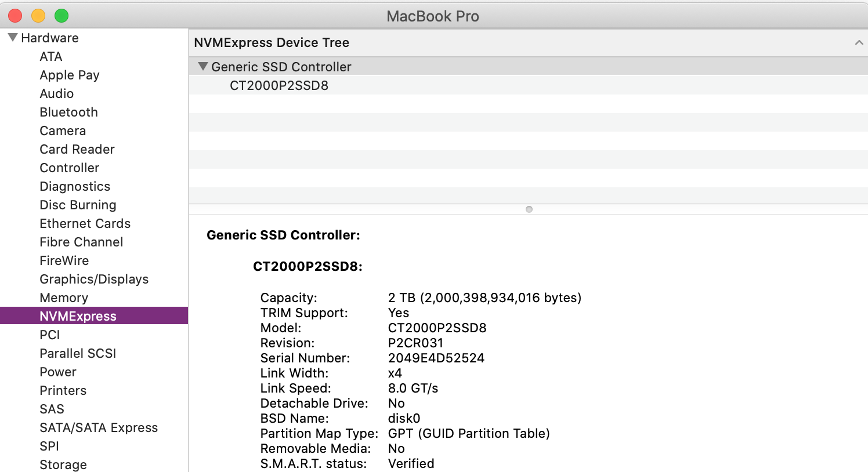Show Card Reader details
Image resolution: width=868 pixels, height=472 pixels.
coord(77,149)
